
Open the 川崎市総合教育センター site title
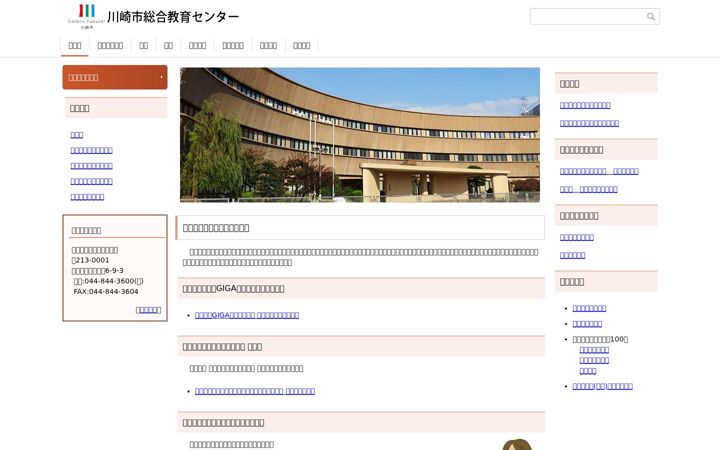173,17
